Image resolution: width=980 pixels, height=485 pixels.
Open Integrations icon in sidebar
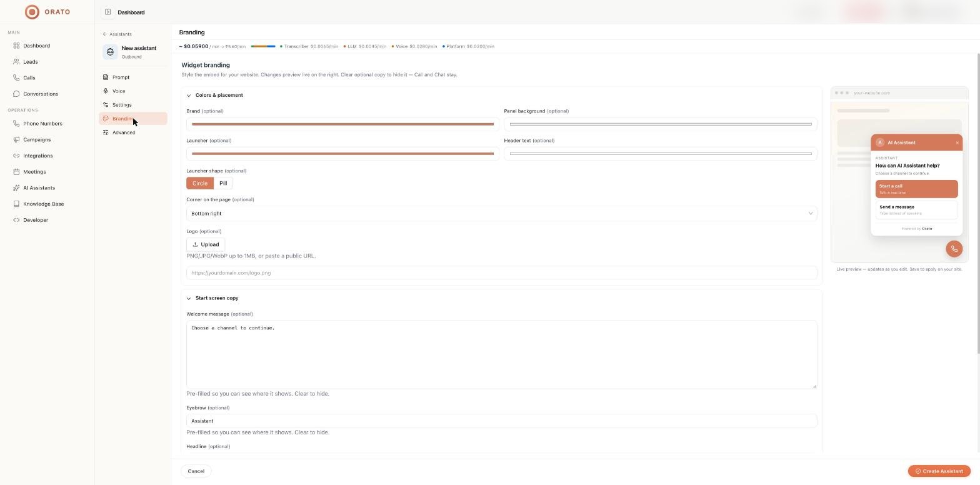(16, 156)
